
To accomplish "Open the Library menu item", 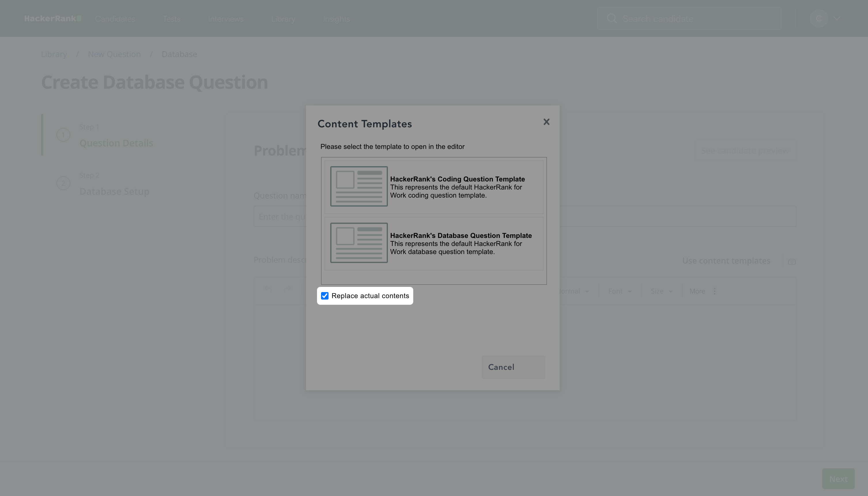I will 283,19.
